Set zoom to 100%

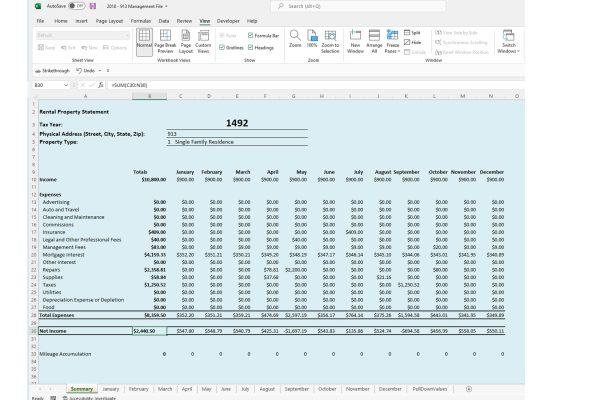coord(312,39)
